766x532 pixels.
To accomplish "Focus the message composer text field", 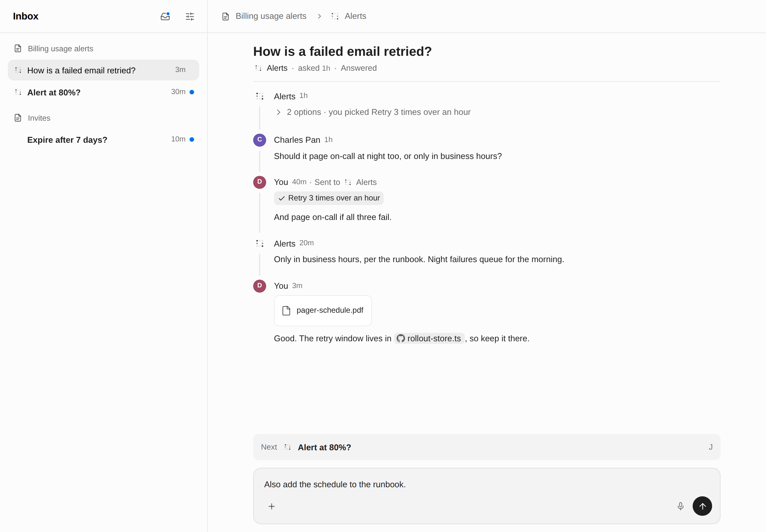I will 487,484.
